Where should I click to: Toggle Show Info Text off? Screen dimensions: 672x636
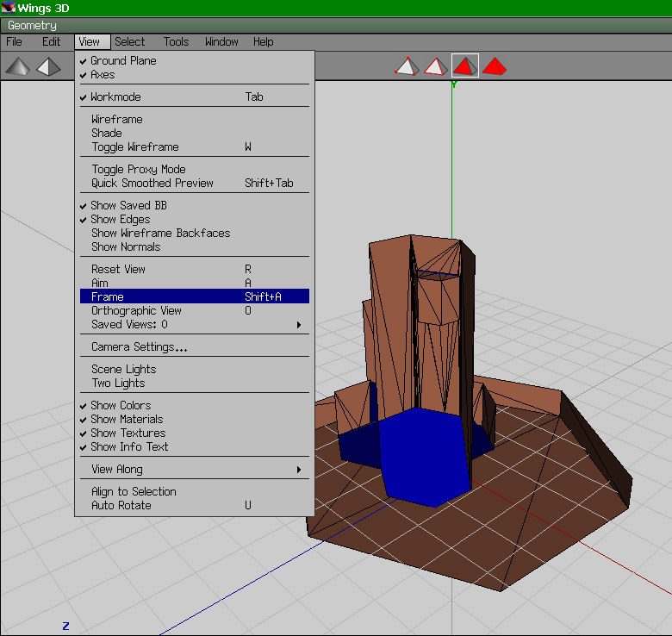[129, 447]
